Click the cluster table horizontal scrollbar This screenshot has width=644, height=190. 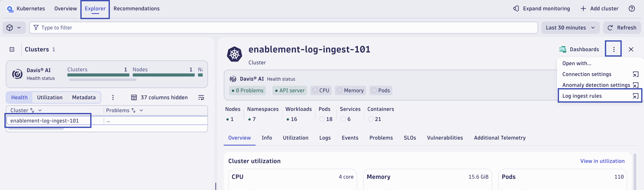click(x=36, y=128)
